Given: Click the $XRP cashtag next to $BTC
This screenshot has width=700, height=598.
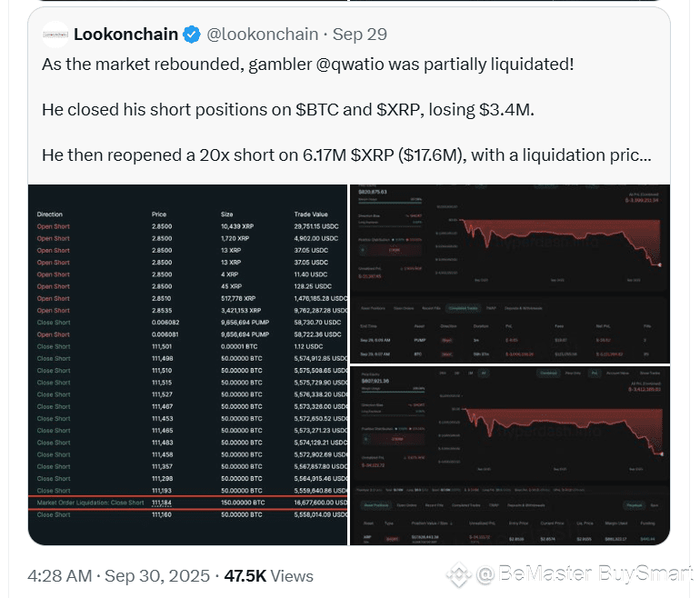Looking at the screenshot, I should tap(400, 110).
